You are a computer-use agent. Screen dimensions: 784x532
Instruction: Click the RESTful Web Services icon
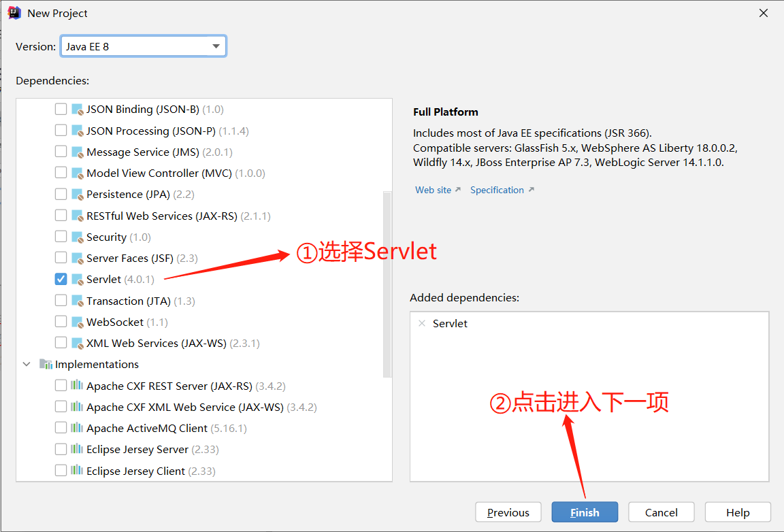(77, 216)
